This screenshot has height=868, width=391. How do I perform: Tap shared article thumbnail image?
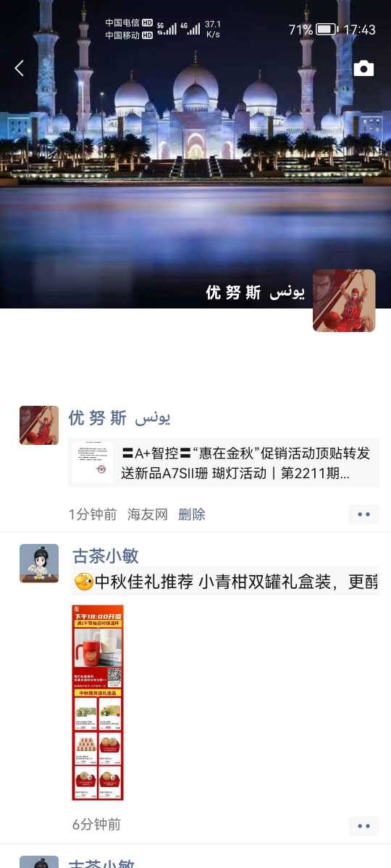[x=93, y=463]
